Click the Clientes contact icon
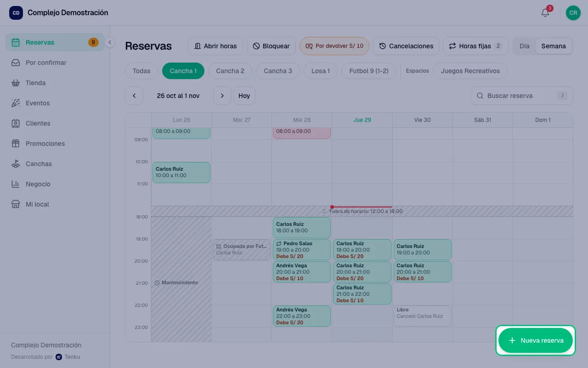The height and width of the screenshot is (368, 588). pyautogui.click(x=16, y=123)
